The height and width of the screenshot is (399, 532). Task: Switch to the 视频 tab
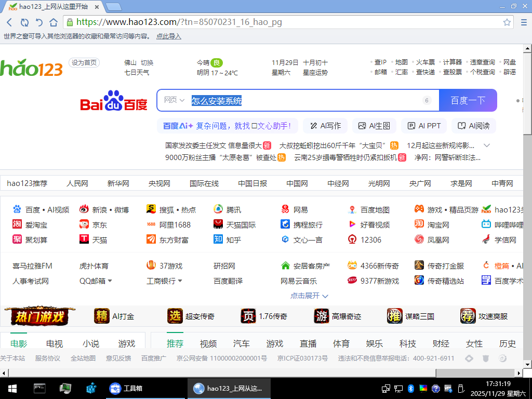pyautogui.click(x=207, y=343)
